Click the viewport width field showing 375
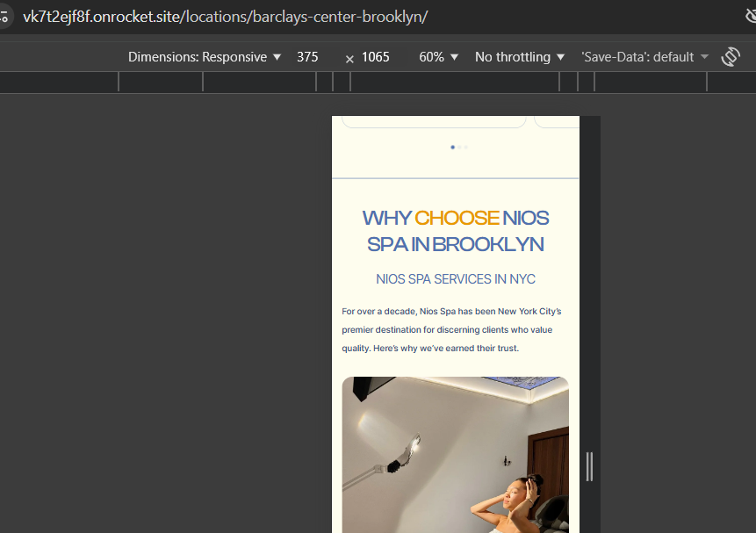The height and width of the screenshot is (533, 756). (x=307, y=57)
